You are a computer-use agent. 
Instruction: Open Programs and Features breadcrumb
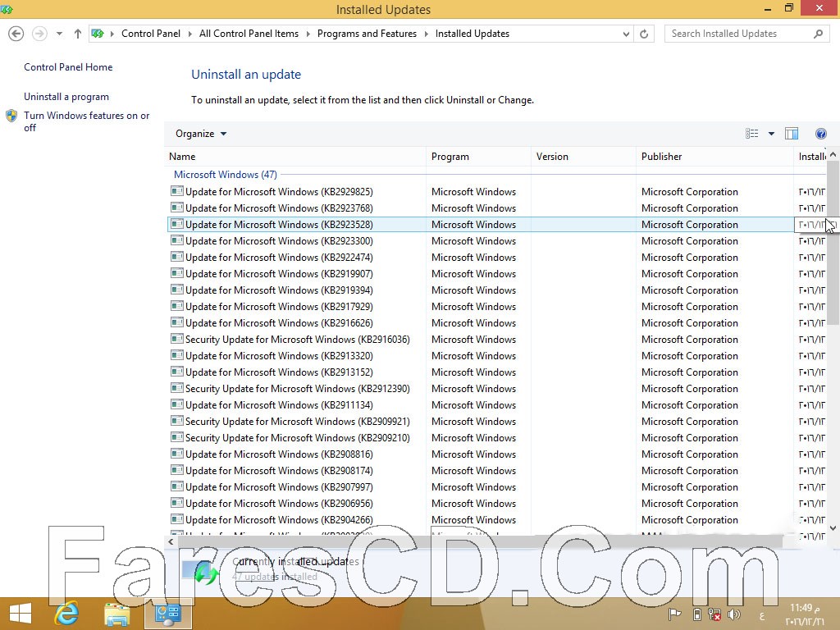[367, 34]
